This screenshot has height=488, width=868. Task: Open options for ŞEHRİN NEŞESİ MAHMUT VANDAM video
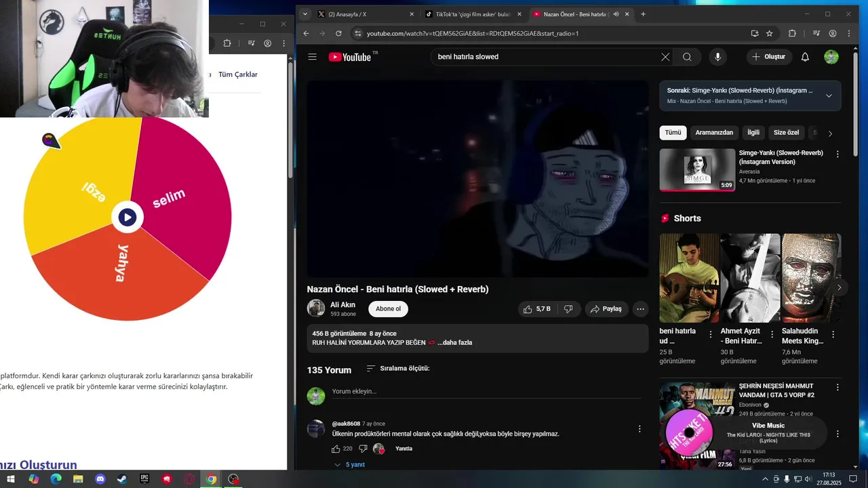click(x=837, y=388)
